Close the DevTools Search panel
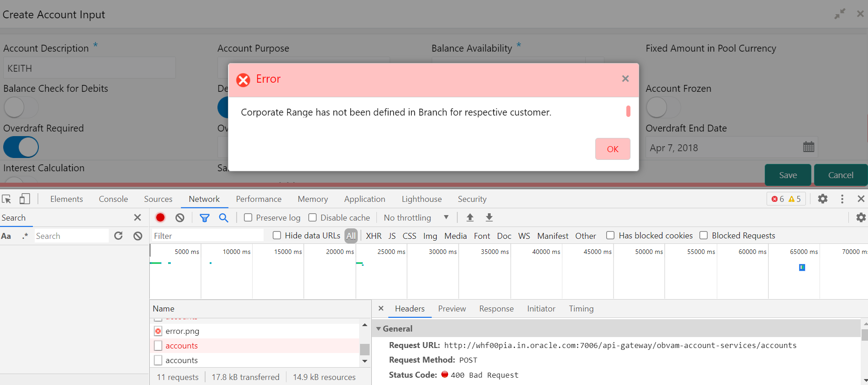 pos(138,217)
